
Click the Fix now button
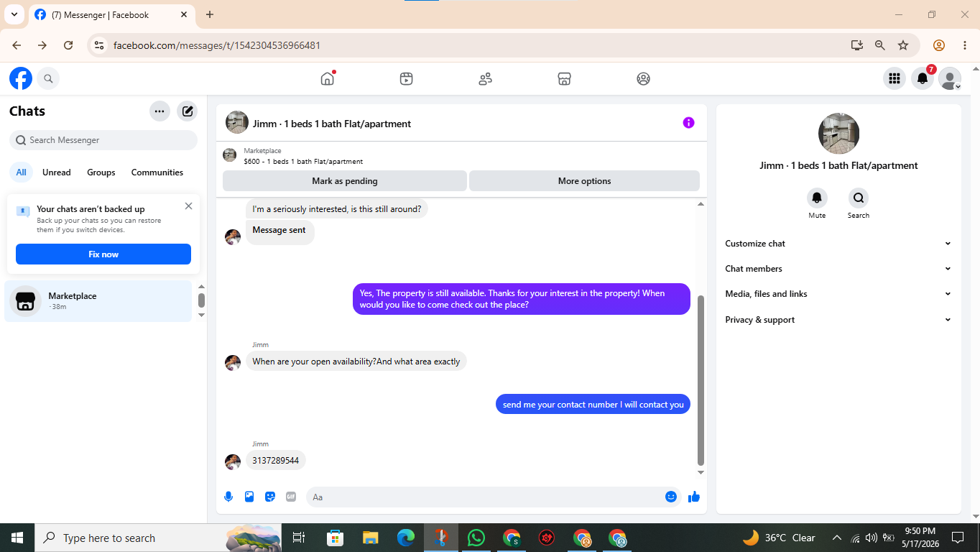(103, 254)
